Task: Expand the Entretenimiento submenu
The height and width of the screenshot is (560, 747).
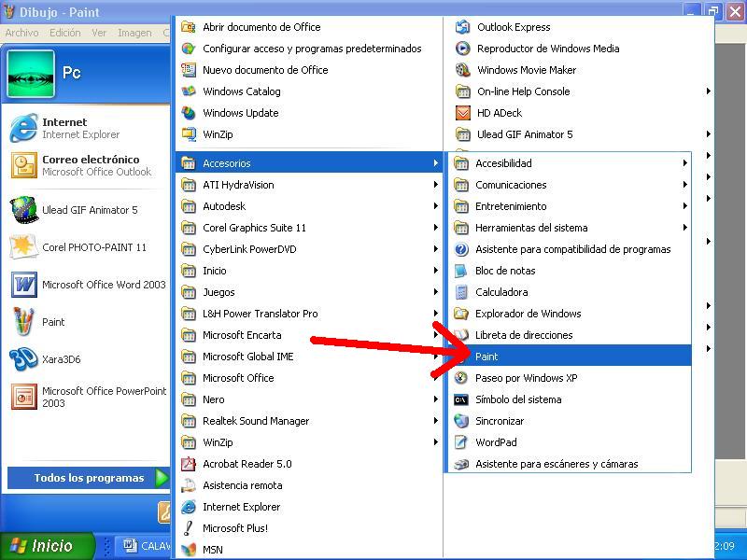Action: pos(570,205)
